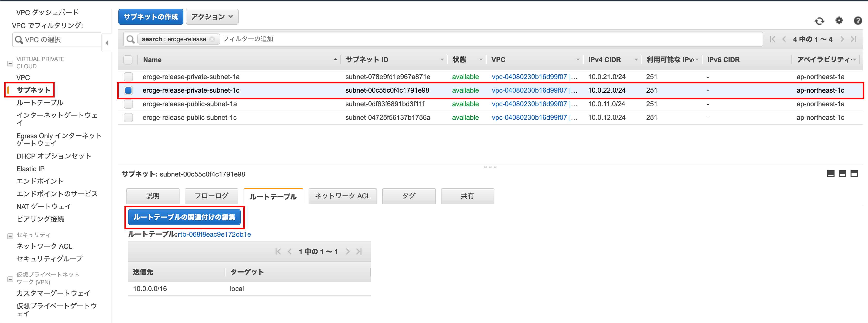Viewport: 868px width, 323px height.
Task: Open route table link rtb-068f8eac9e172cb1e
Action: click(214, 234)
